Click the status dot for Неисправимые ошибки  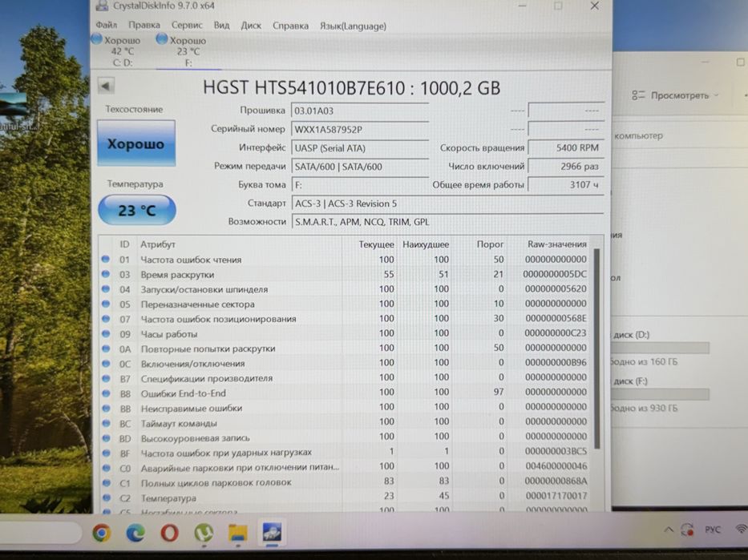click(106, 408)
